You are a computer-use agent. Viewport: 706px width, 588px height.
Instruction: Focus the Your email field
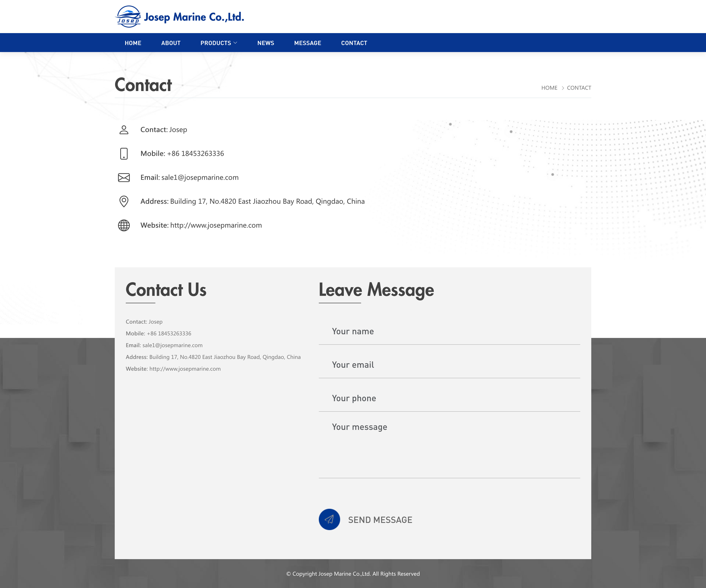pos(449,365)
